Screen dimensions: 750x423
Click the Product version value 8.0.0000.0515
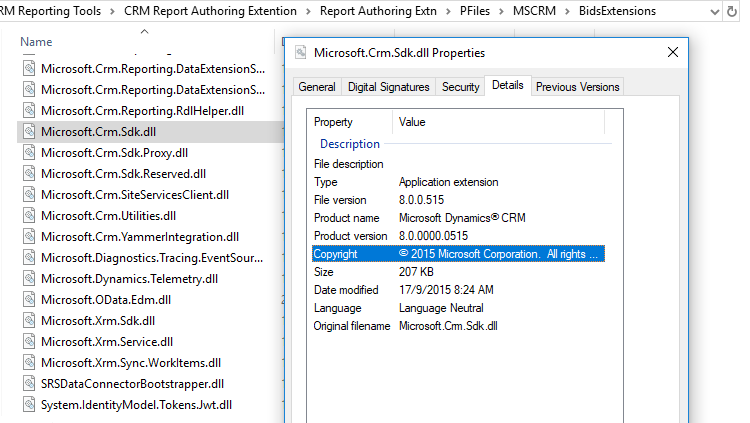point(433,236)
